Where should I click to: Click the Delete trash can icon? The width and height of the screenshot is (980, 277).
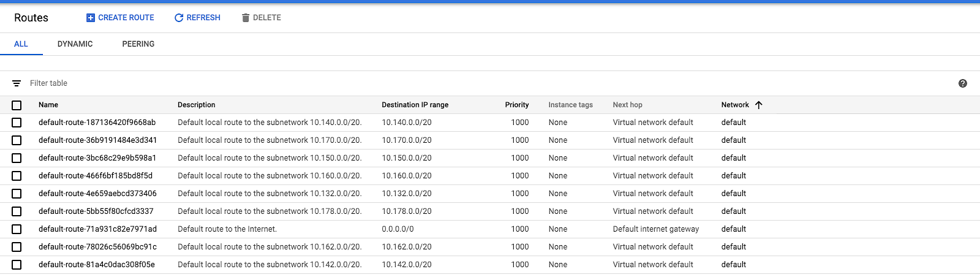coord(246,18)
